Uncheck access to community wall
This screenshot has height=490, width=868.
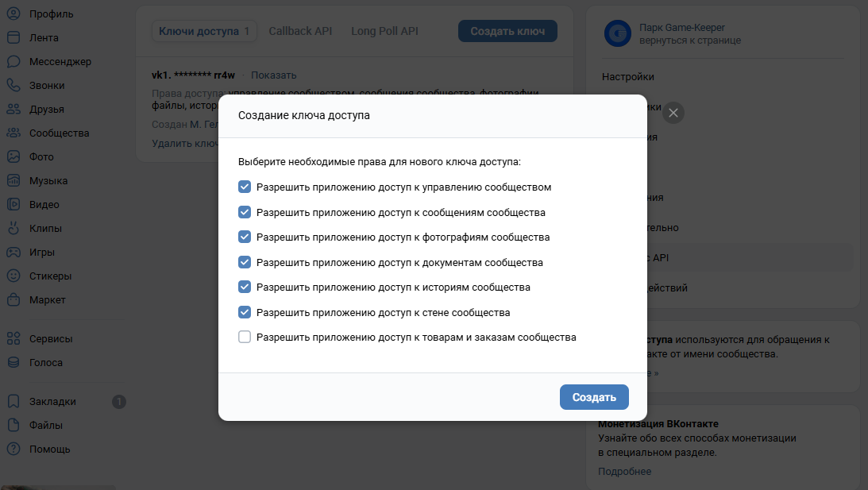point(245,312)
